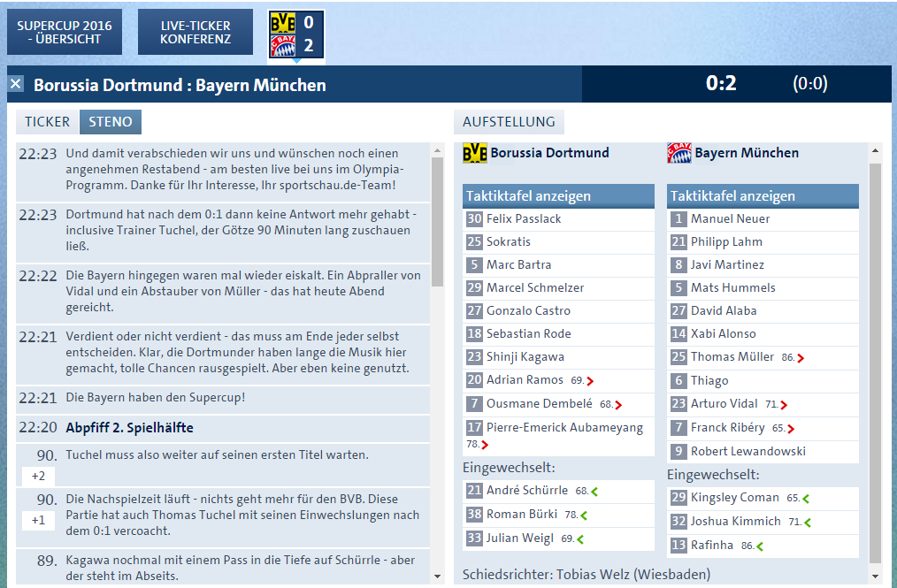Image resolution: width=897 pixels, height=588 pixels.
Task: Click the lineup scrollbar up arrow
Action: click(x=875, y=150)
